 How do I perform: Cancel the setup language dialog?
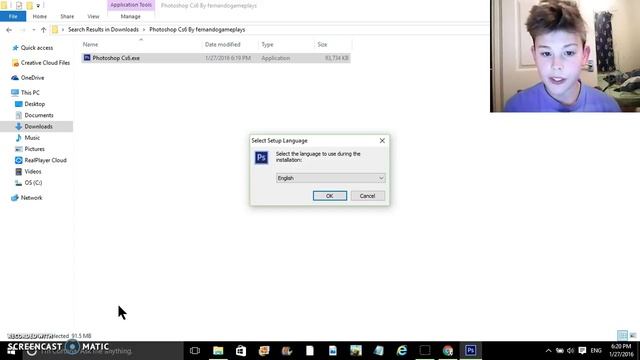click(x=367, y=196)
